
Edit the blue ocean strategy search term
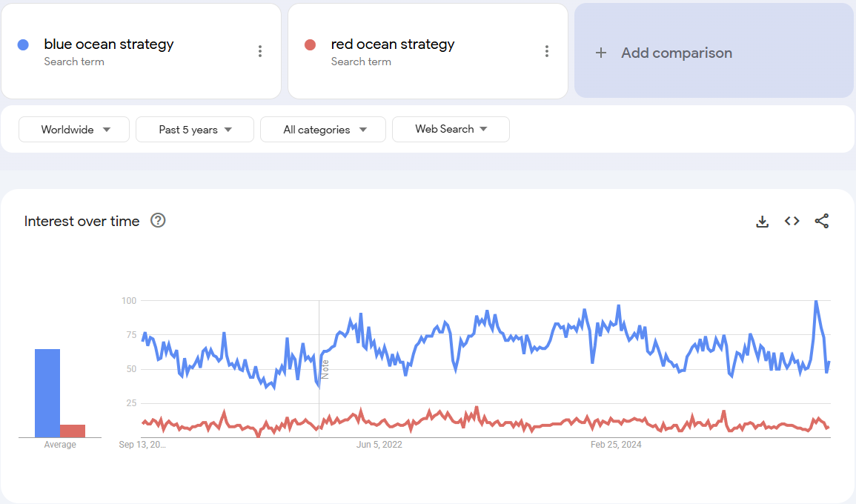(109, 44)
